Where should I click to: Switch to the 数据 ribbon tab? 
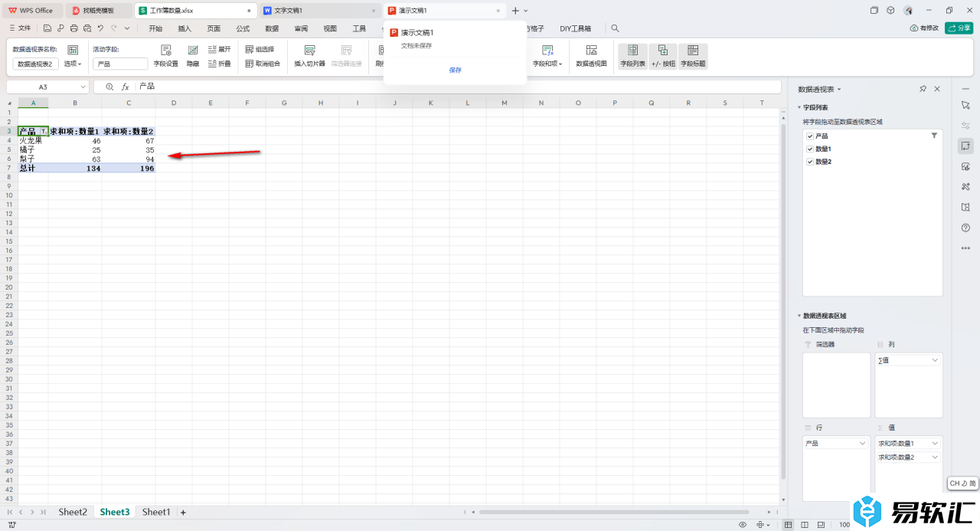[272, 28]
